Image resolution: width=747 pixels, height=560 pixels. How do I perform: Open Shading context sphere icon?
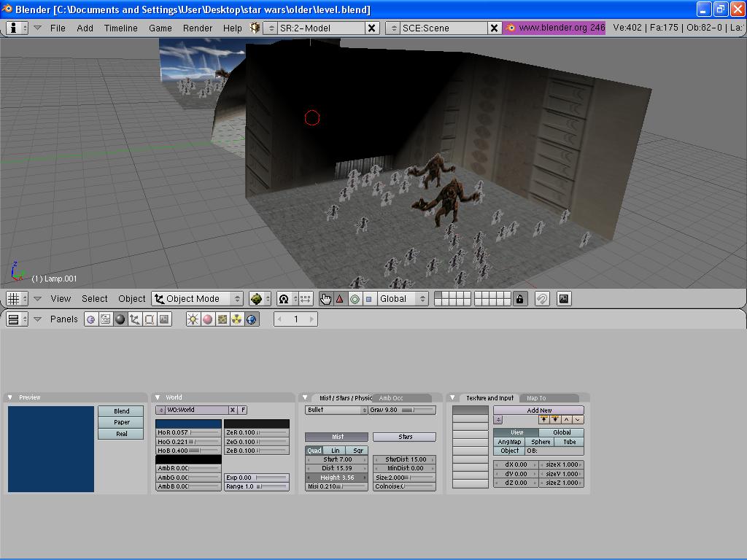click(x=120, y=319)
